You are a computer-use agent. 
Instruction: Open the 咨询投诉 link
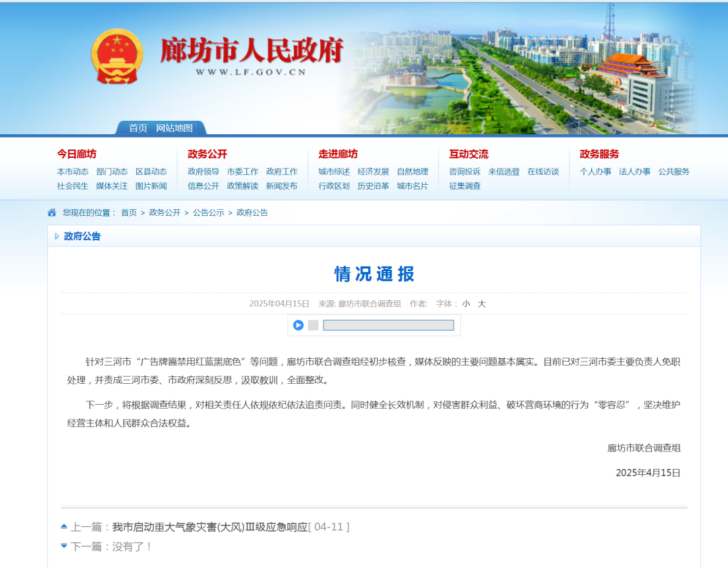[x=464, y=171]
